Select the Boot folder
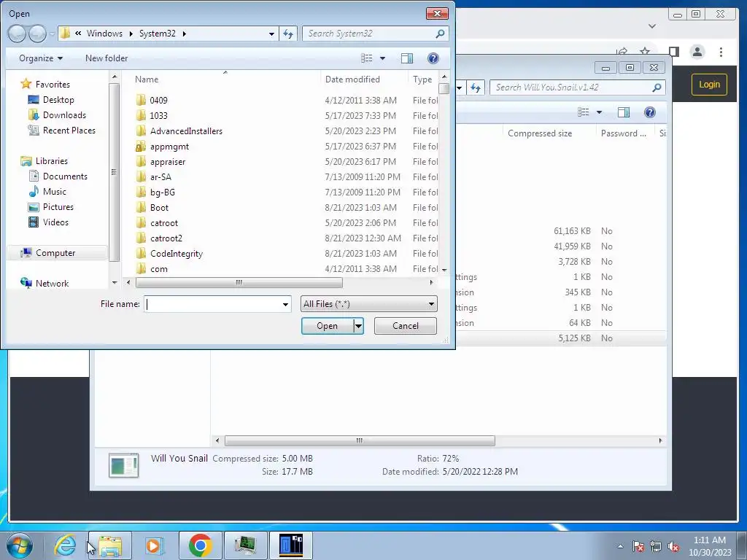Image resolution: width=747 pixels, height=560 pixels. [159, 208]
